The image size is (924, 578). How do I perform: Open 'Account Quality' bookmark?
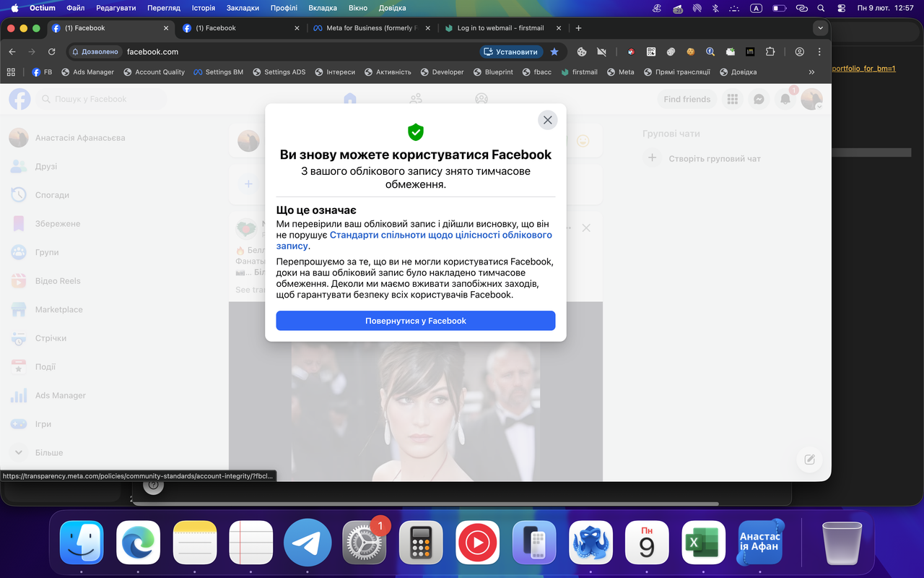[x=154, y=72]
